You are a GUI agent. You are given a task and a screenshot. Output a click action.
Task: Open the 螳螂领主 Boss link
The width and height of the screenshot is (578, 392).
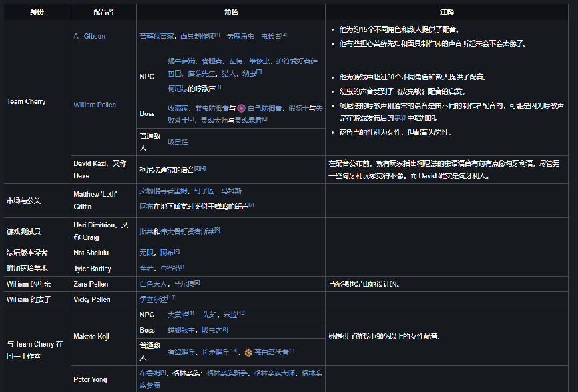pos(178,330)
